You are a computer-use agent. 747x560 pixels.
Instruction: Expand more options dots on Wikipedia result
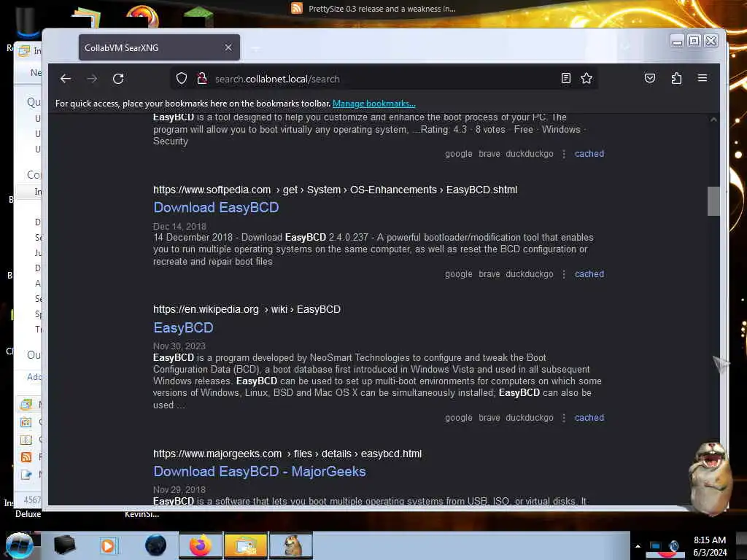coord(564,418)
